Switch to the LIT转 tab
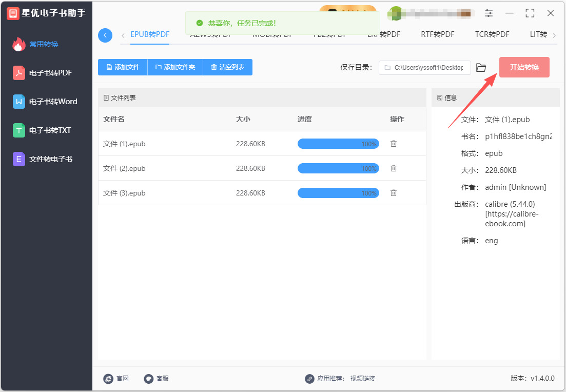The image size is (566, 392). click(538, 34)
